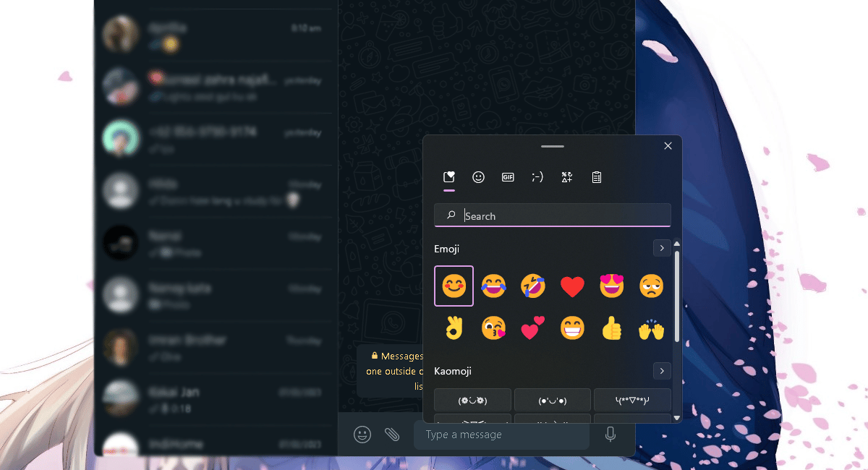Click the WhatsApp voice message microphone
The image size is (868, 470).
pyautogui.click(x=610, y=434)
